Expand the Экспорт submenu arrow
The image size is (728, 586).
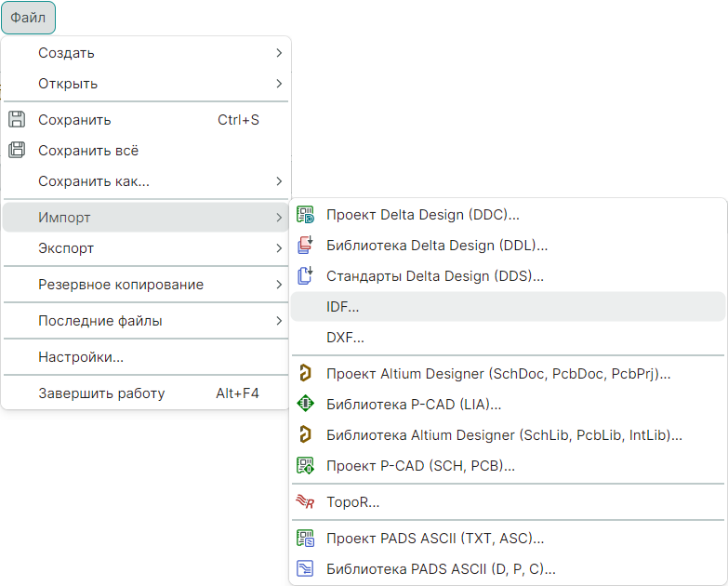pyautogui.click(x=279, y=248)
